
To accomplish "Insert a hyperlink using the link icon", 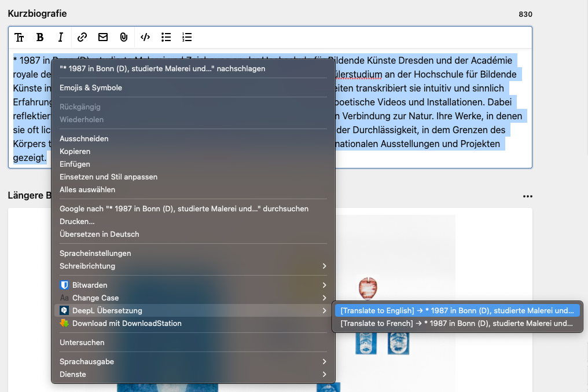I will [82, 37].
